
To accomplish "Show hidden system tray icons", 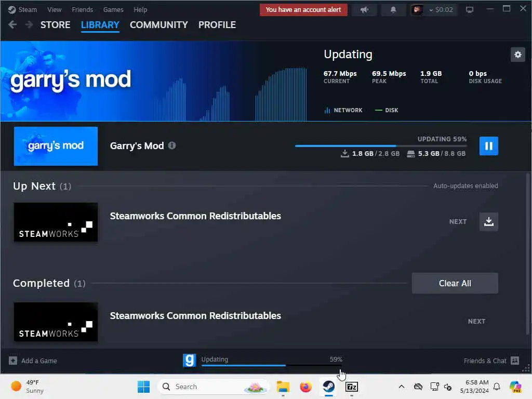I will point(402,387).
